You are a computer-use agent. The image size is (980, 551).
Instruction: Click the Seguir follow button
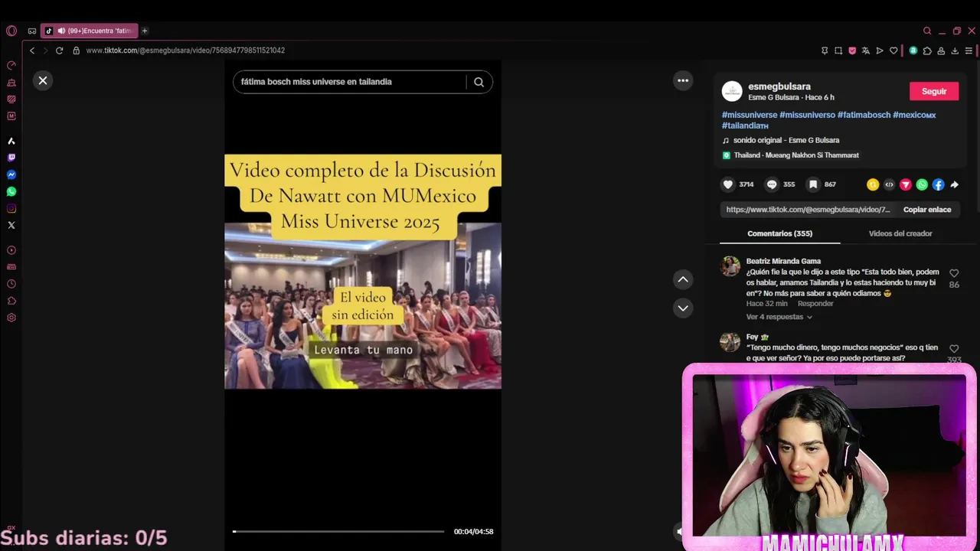934,91
